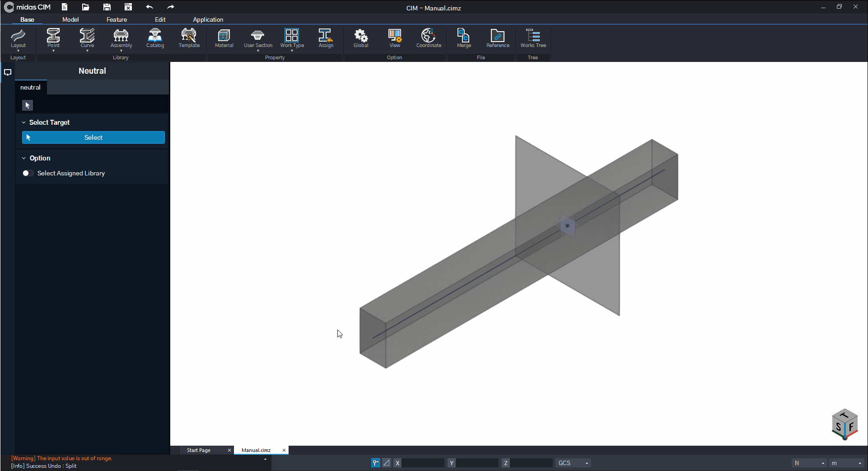Click the panel icon left of Neutral

tap(8, 72)
